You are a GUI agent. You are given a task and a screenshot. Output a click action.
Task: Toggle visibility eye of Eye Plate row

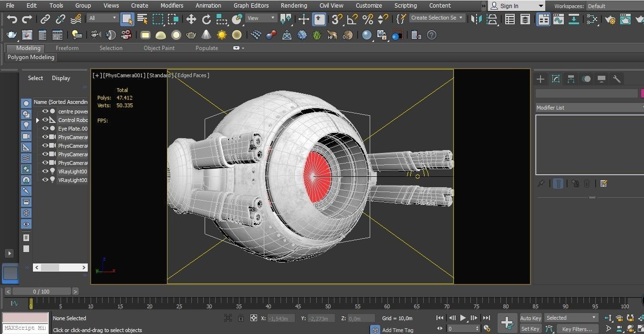tap(45, 129)
